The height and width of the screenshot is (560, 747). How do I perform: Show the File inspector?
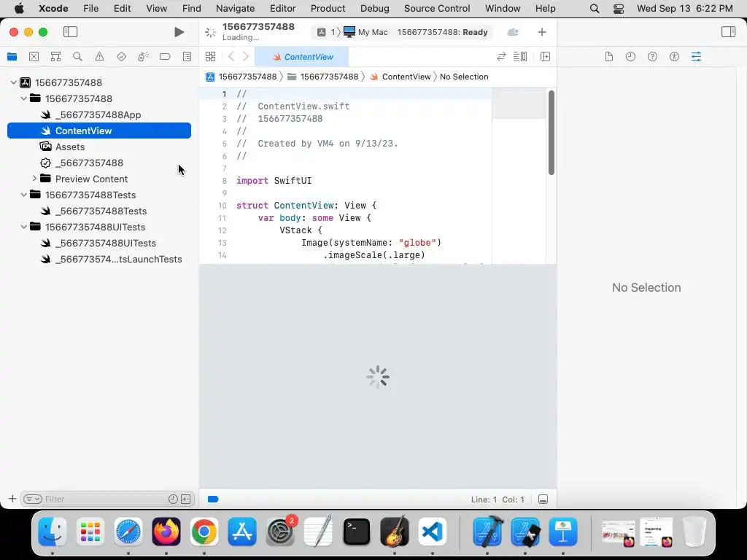[x=609, y=57]
